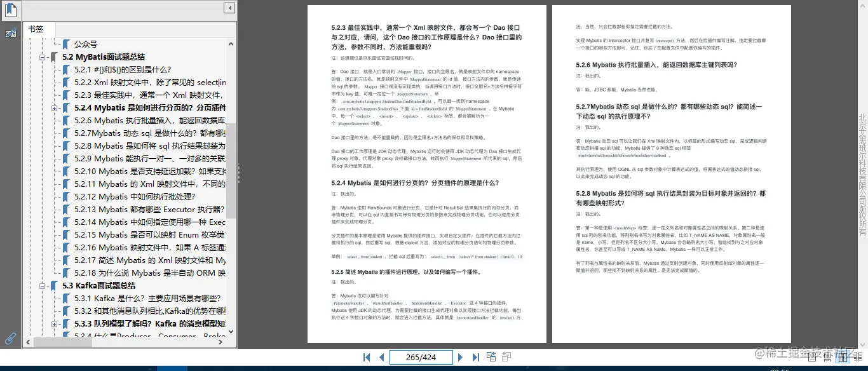Go to next page
The width and height of the screenshot is (868, 371).
tap(461, 358)
